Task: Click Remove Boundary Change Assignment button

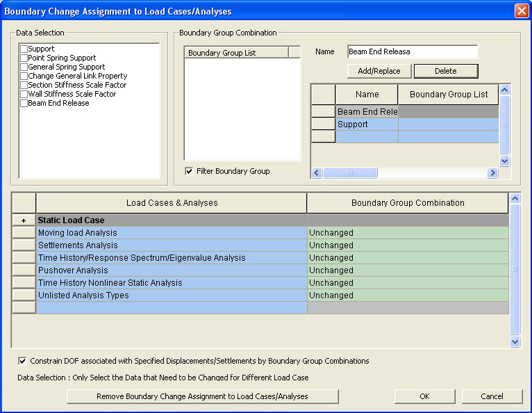Action: click(x=202, y=396)
